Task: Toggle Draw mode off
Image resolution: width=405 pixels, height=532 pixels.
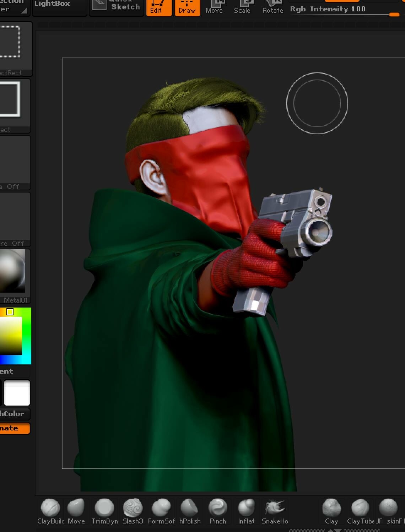Action: pos(187,8)
